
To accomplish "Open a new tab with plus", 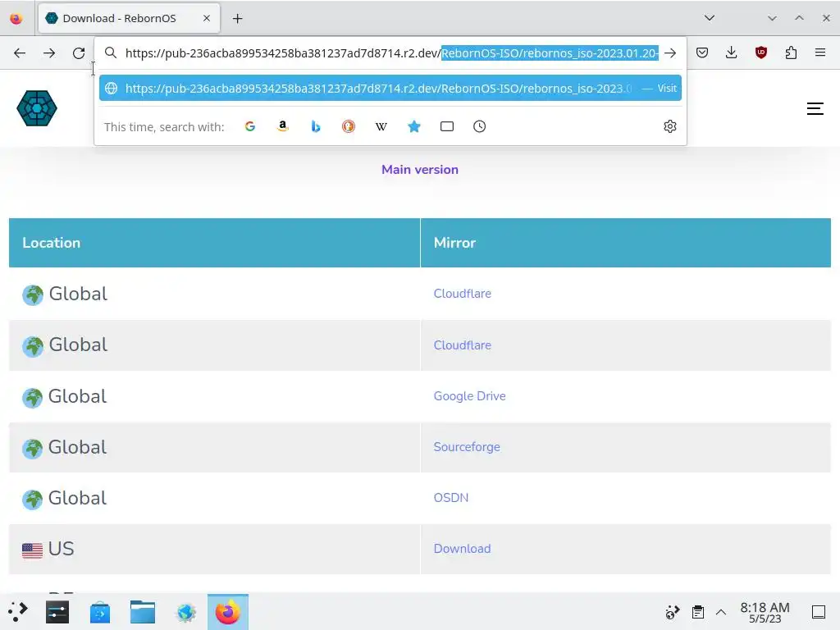I will 237,19.
